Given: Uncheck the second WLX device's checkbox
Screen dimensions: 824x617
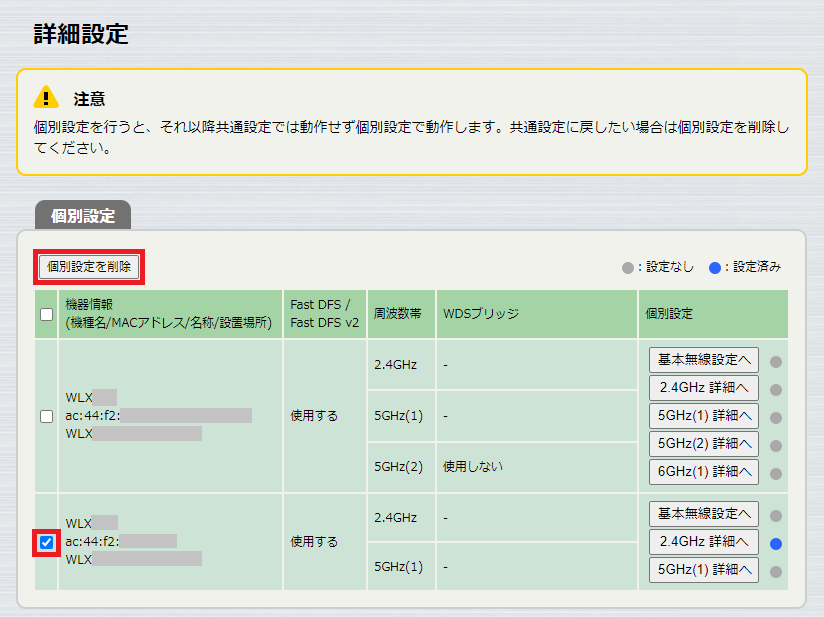Looking at the screenshot, I should [x=46, y=542].
